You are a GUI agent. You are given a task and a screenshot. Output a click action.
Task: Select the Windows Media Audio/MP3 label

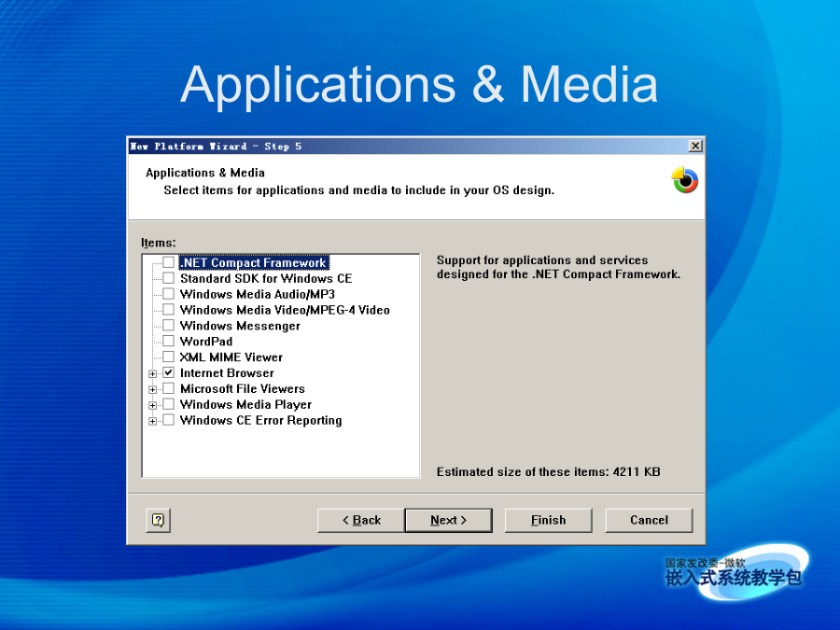(x=258, y=294)
